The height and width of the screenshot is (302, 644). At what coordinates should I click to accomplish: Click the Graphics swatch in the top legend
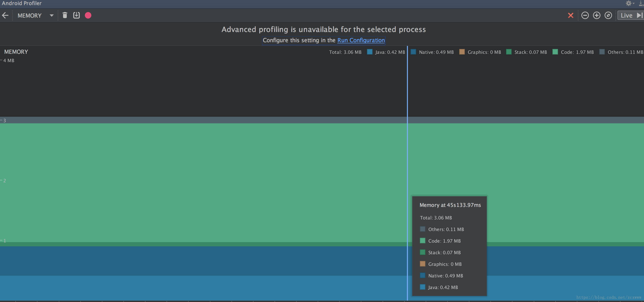(462, 52)
